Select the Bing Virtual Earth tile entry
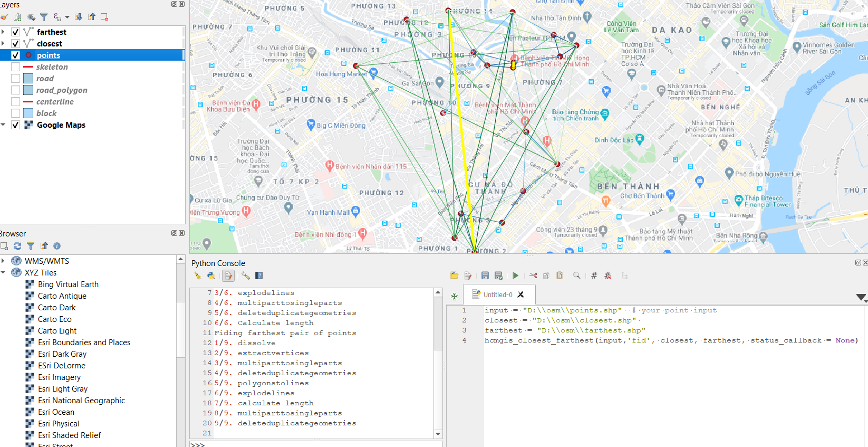 pyautogui.click(x=68, y=284)
